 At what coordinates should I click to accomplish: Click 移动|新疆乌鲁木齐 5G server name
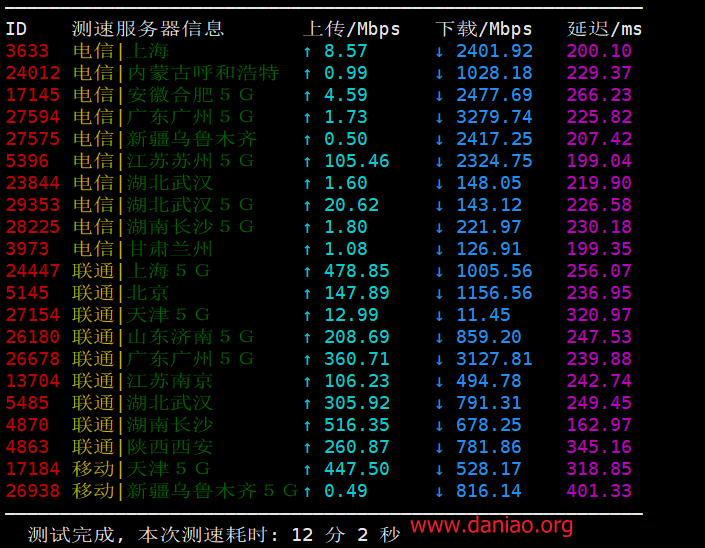[x=185, y=491]
